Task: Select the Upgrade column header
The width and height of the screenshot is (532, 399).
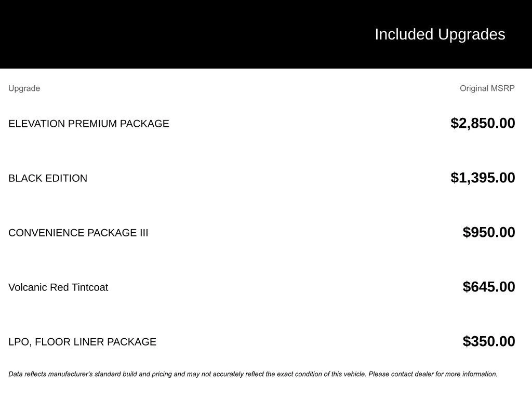Action: [x=24, y=88]
